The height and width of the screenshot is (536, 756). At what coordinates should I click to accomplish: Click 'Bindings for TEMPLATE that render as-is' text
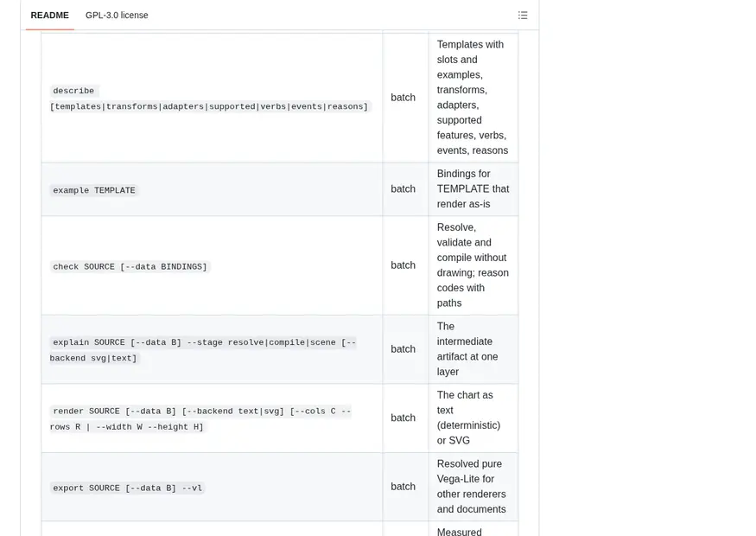473,188
